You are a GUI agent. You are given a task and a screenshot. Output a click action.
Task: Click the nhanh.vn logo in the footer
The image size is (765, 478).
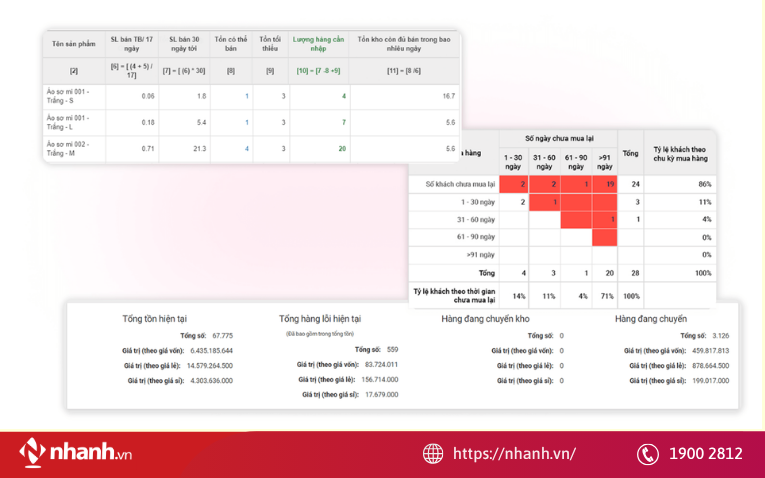(76, 453)
